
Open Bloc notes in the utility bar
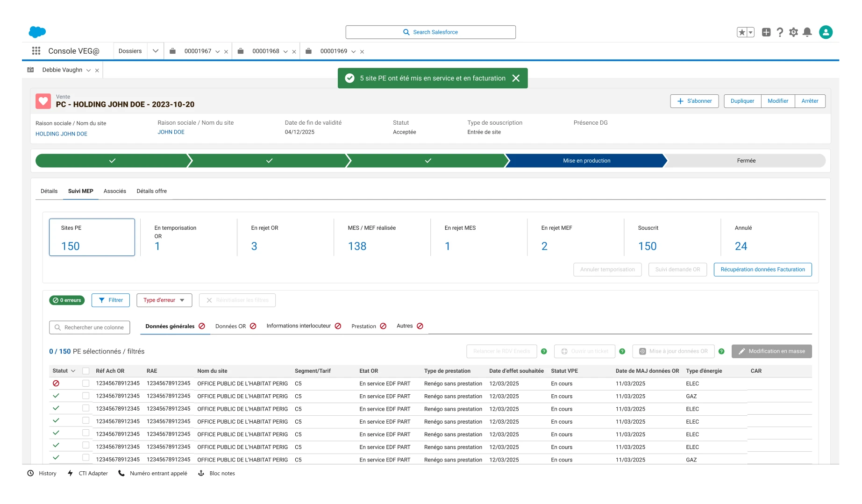(217, 473)
